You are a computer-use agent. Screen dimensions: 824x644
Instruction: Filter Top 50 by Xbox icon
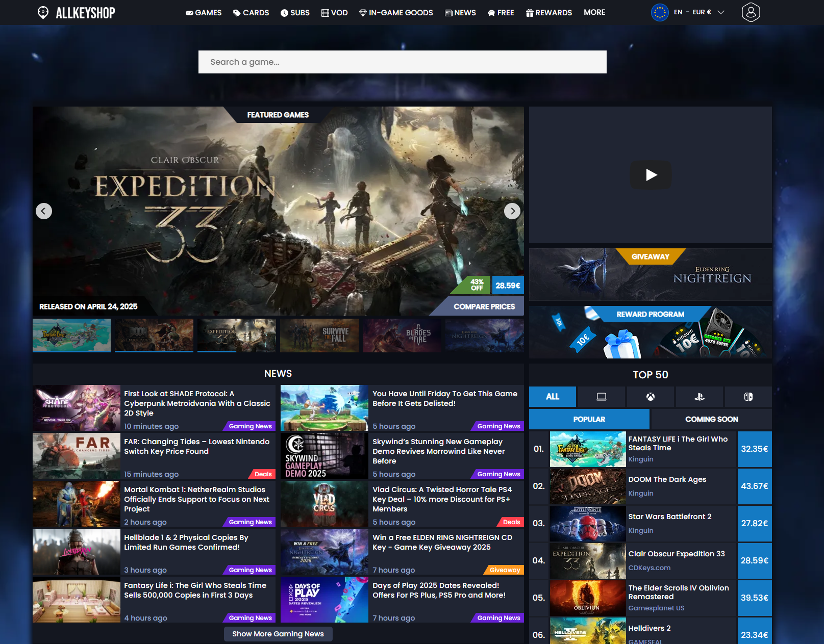pyautogui.click(x=651, y=397)
